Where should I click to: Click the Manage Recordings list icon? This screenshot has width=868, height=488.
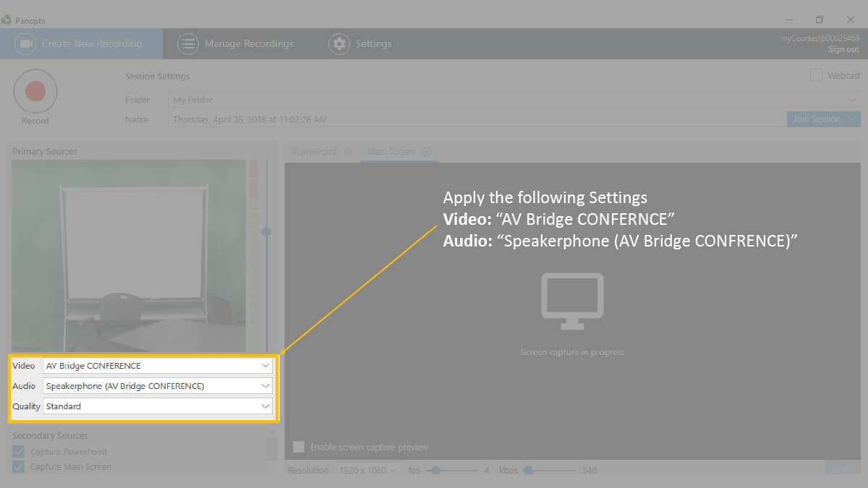(188, 43)
